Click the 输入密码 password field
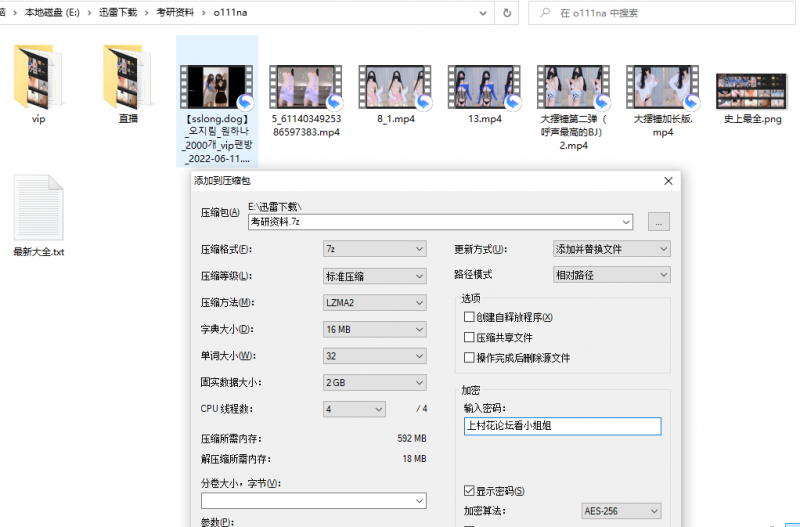The image size is (800, 527). tap(562, 426)
